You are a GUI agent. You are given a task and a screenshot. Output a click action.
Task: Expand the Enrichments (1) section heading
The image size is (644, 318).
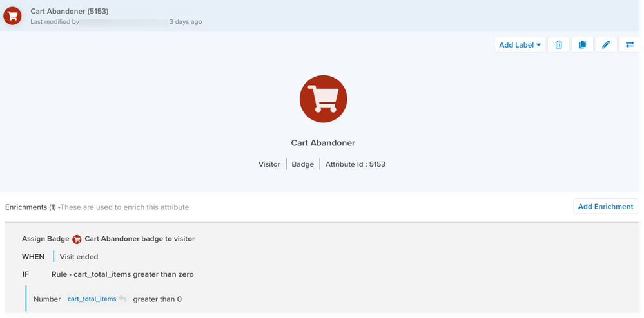pyautogui.click(x=30, y=207)
